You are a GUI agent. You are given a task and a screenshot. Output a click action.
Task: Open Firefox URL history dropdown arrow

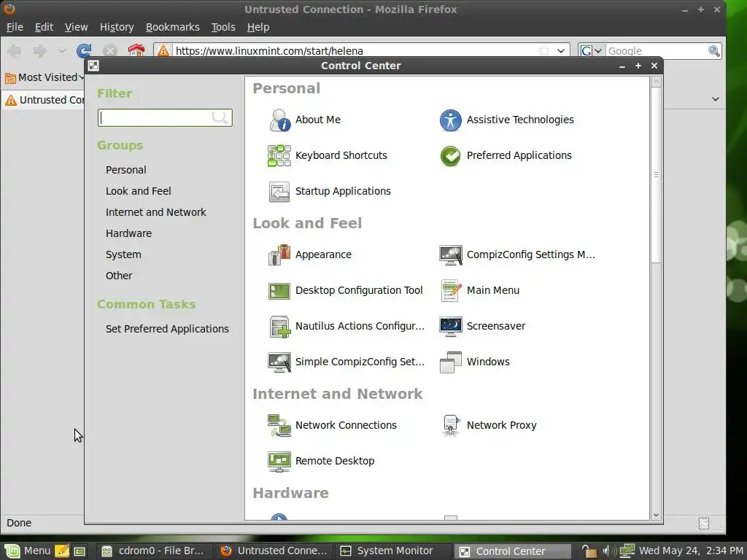click(x=561, y=50)
